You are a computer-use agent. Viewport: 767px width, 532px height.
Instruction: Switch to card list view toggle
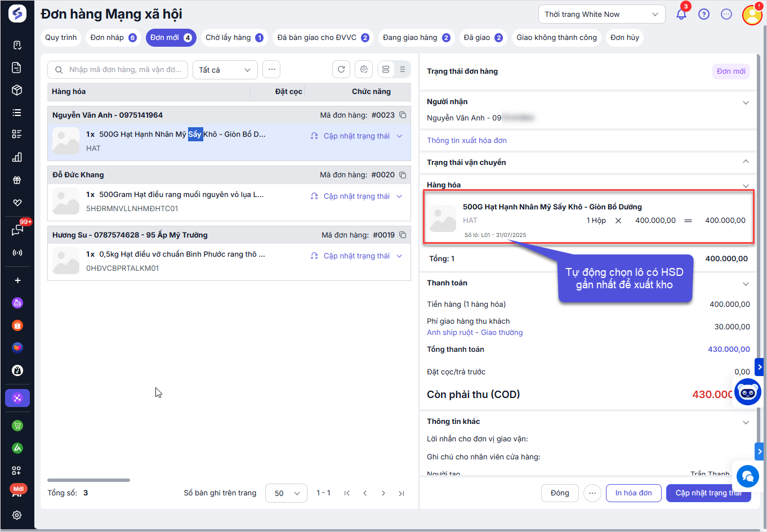(x=386, y=69)
